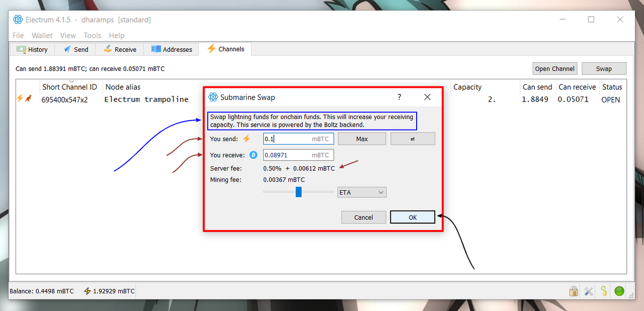Open the File menu
644x311 pixels.
coord(18,35)
